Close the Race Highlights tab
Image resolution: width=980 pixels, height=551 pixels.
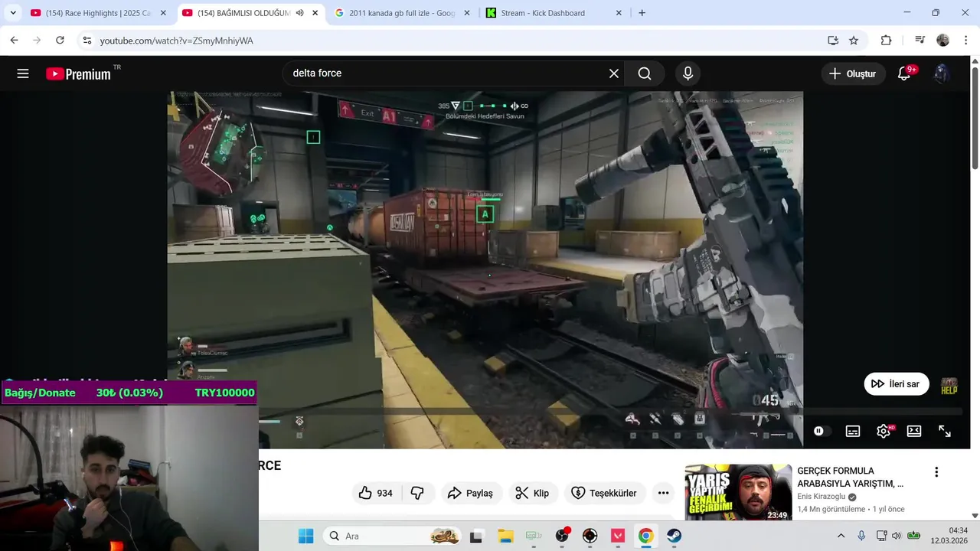pyautogui.click(x=163, y=13)
